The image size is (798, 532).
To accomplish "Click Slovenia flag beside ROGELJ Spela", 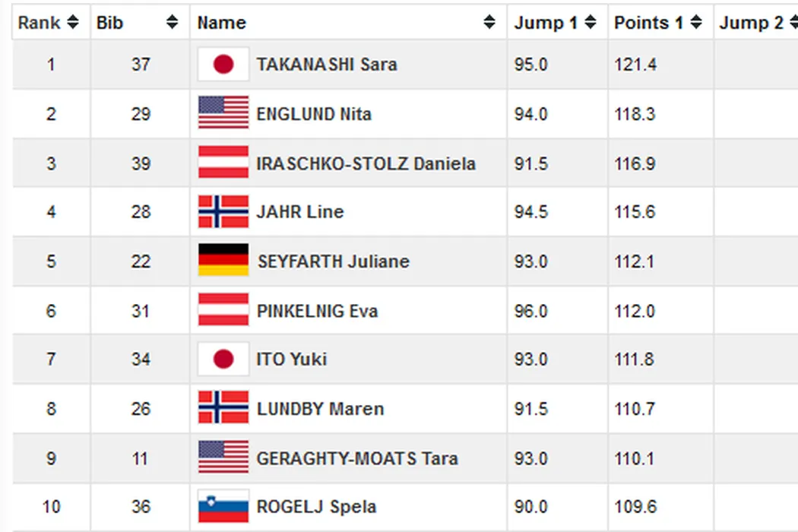I will pos(223,507).
